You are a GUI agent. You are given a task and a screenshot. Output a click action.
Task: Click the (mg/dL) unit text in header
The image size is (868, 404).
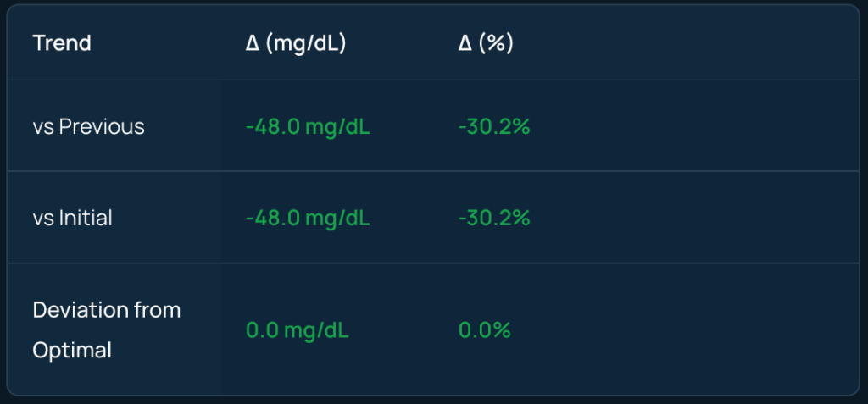point(305,43)
